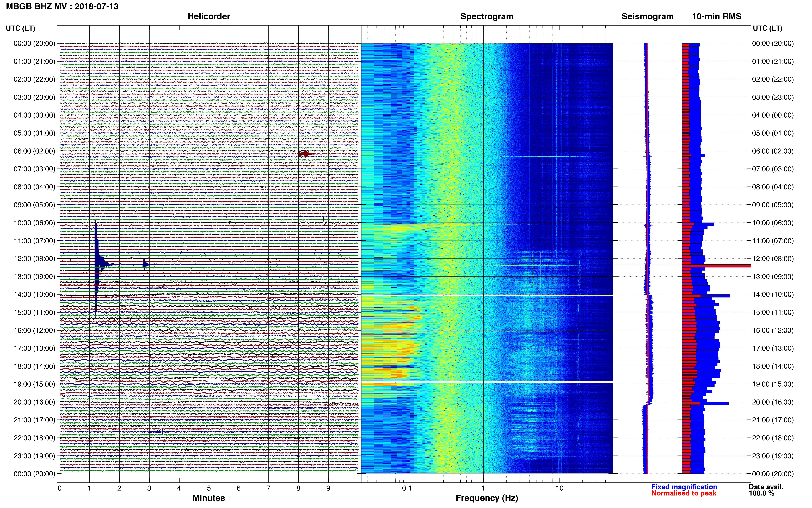
Task: Click left time label '14:00 (10:00)'
Action: click(x=34, y=295)
